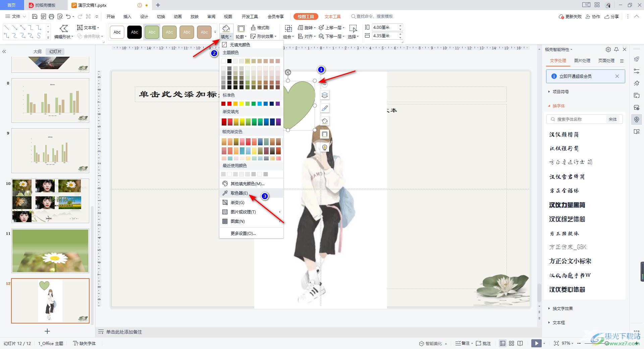The image size is (644, 349).
Task: Select the white Abc shape style
Action: 117,32
